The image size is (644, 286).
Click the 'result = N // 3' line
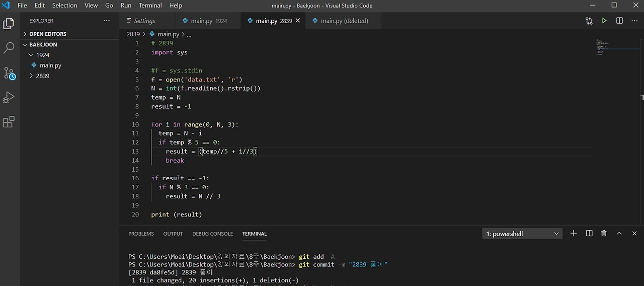click(x=193, y=196)
